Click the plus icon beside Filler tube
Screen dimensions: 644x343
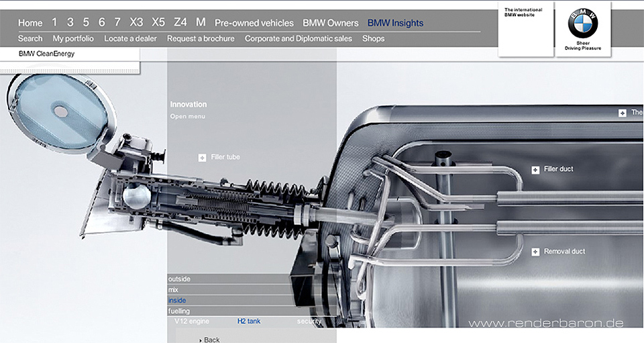202,158
